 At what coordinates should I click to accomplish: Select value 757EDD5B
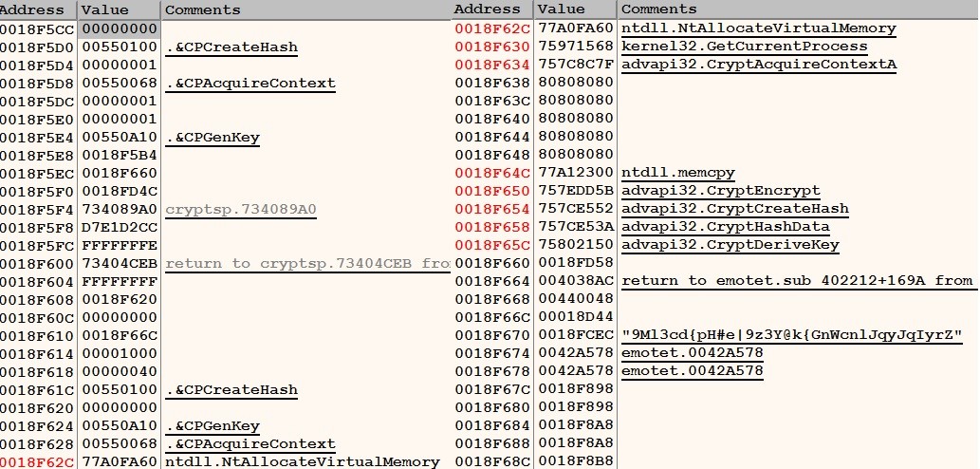[576, 191]
